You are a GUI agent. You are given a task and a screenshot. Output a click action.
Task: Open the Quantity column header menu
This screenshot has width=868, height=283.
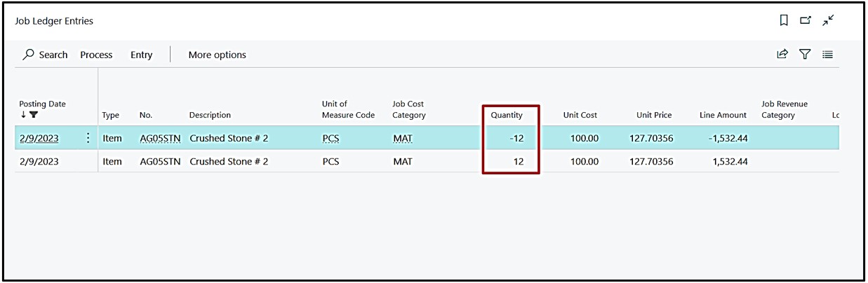point(507,115)
